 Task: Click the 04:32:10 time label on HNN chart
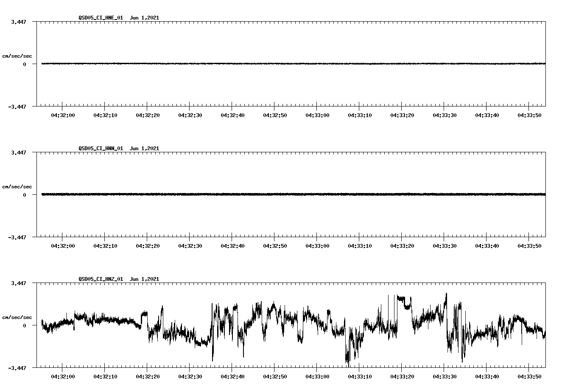(x=105, y=246)
